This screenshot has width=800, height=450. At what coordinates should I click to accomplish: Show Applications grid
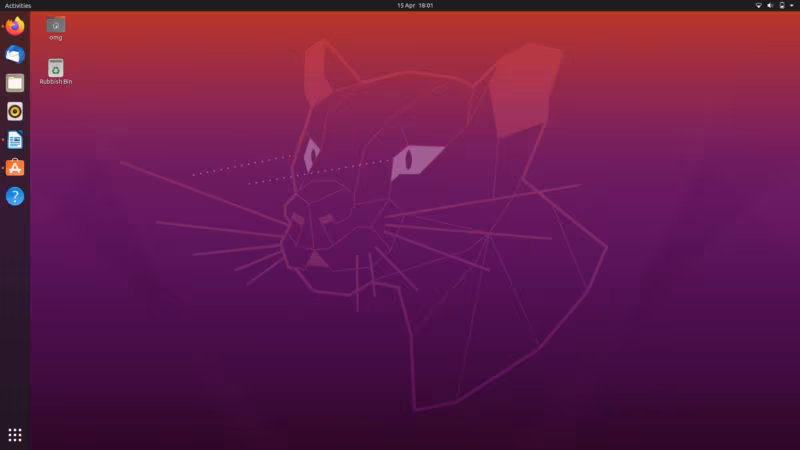pyautogui.click(x=15, y=435)
